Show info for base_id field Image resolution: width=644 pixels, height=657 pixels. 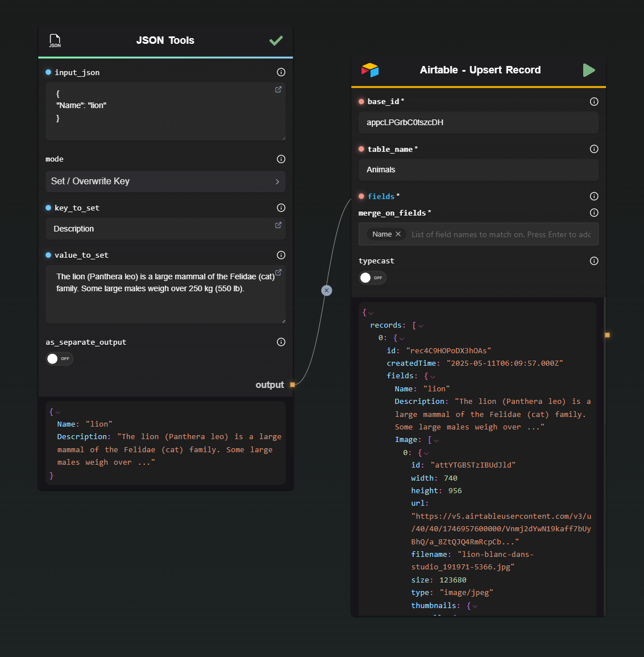pyautogui.click(x=594, y=101)
